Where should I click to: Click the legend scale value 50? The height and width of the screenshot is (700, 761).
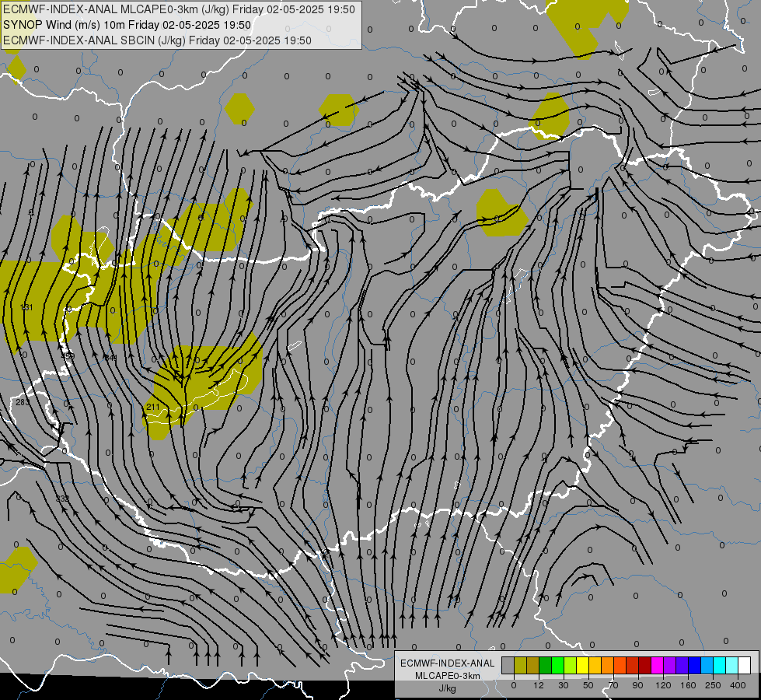(588, 685)
